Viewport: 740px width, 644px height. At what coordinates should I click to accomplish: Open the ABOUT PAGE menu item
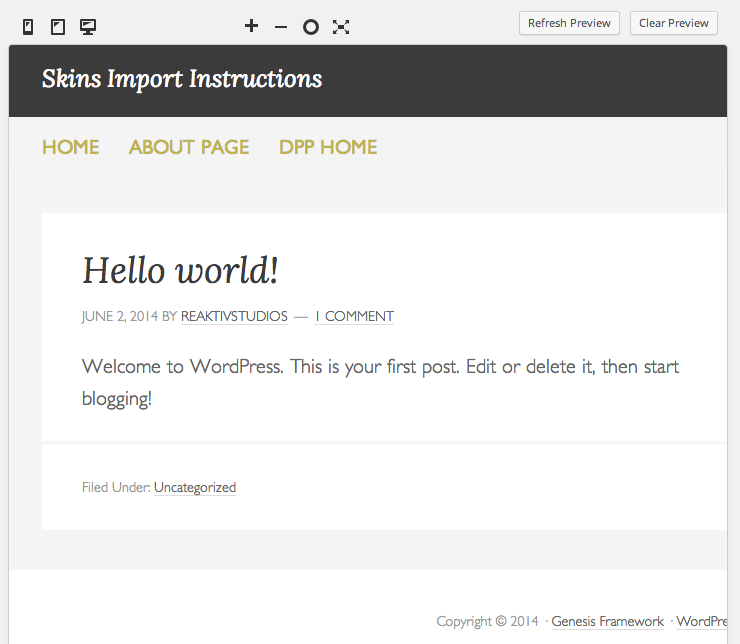click(x=189, y=147)
